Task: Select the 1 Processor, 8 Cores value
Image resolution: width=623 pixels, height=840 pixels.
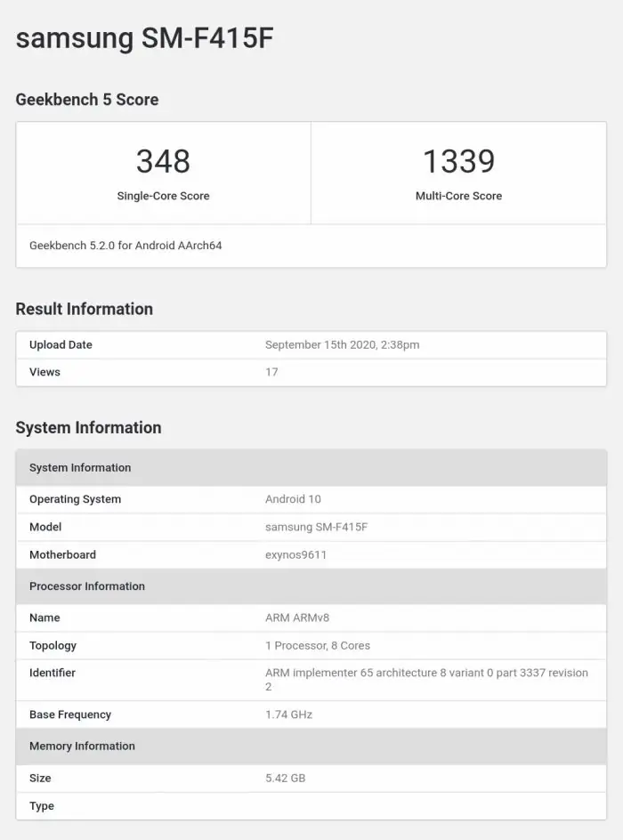Action: click(x=317, y=645)
